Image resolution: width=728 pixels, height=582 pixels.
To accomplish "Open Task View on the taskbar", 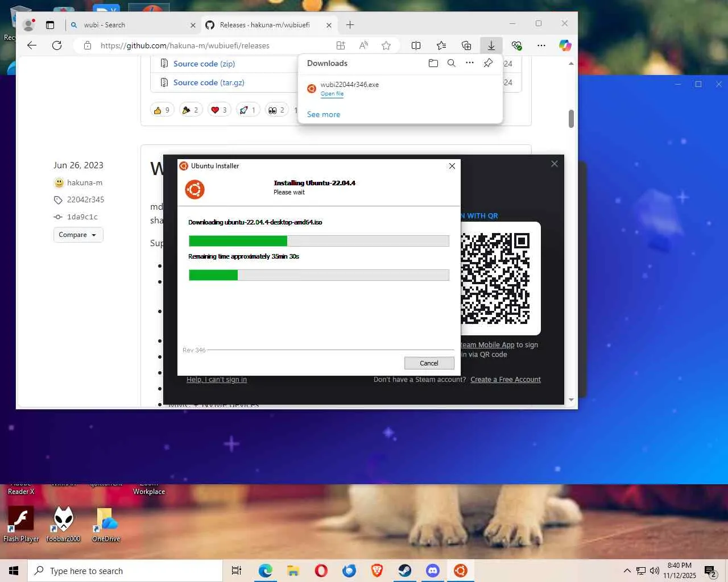I will (x=237, y=571).
